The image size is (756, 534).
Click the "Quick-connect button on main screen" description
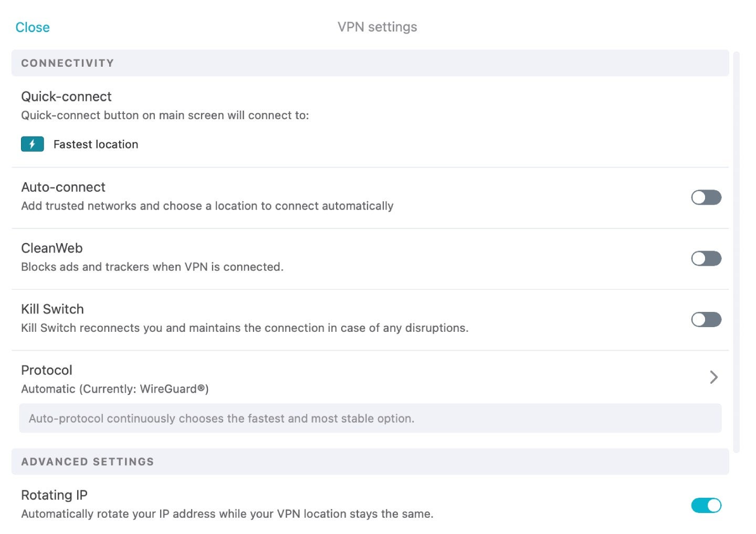click(x=165, y=116)
